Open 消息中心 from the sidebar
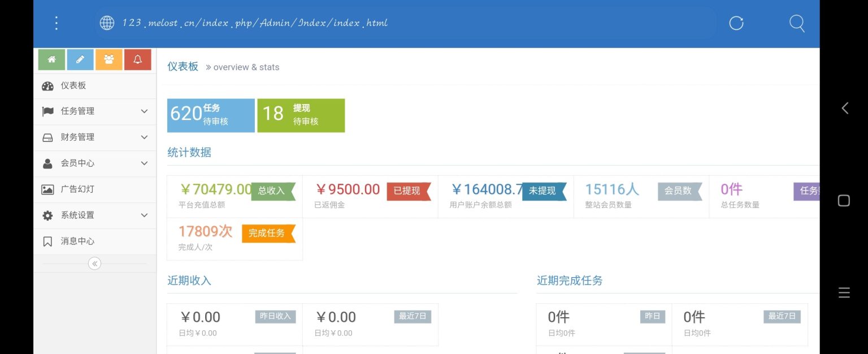 (x=77, y=241)
